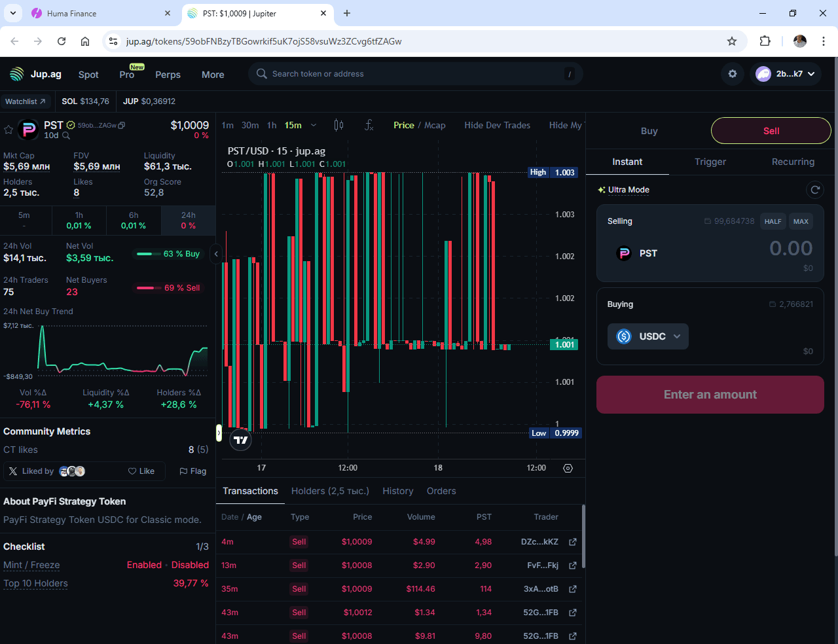Click the Buy button
The image size is (838, 644).
pyautogui.click(x=649, y=131)
